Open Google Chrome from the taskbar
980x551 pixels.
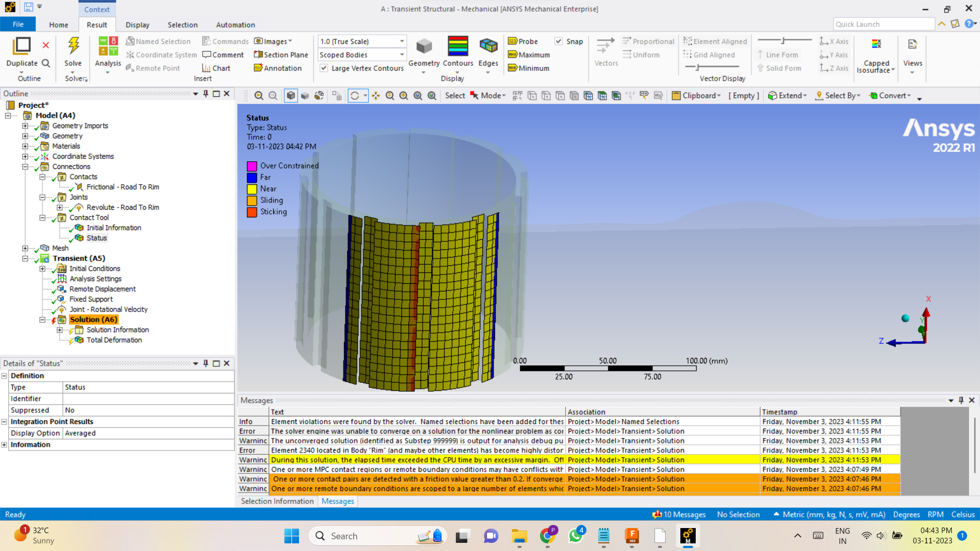coord(548,536)
